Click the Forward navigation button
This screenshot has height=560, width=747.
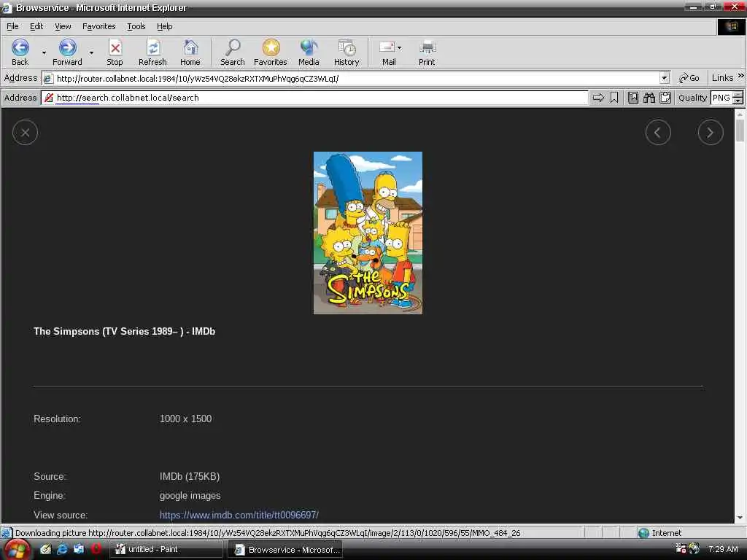coord(67,52)
